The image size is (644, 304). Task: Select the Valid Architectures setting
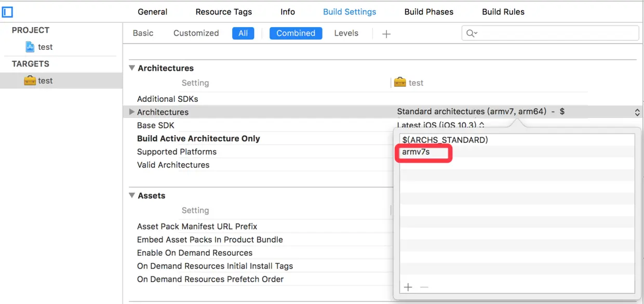coord(173,165)
